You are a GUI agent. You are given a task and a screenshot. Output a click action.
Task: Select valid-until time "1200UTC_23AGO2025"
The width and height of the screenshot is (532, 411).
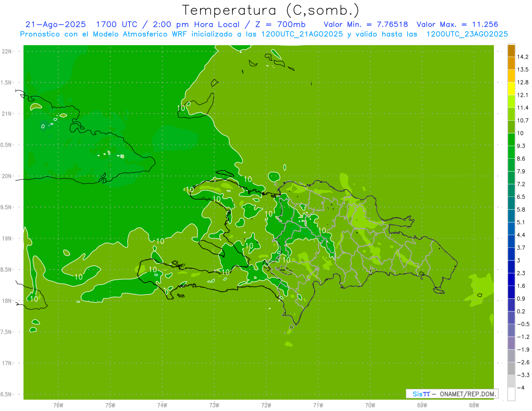tap(467, 34)
